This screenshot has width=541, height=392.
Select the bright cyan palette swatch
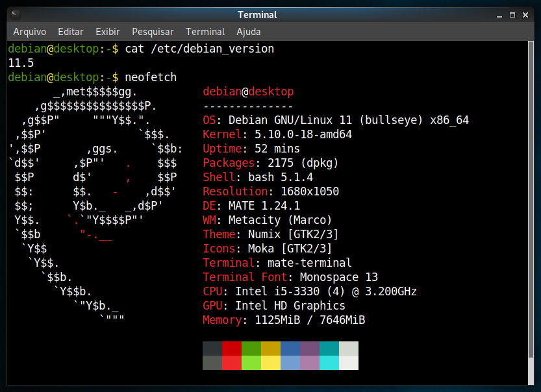point(329,363)
